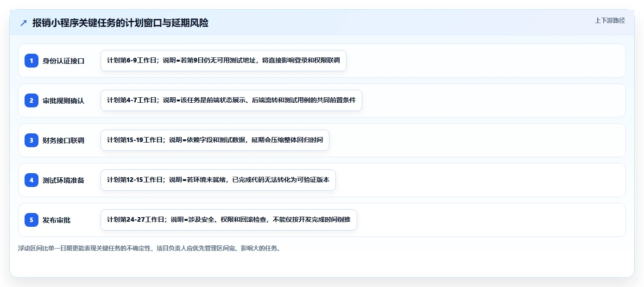Select the number 3 badge for 财务接口联调

tap(32, 140)
